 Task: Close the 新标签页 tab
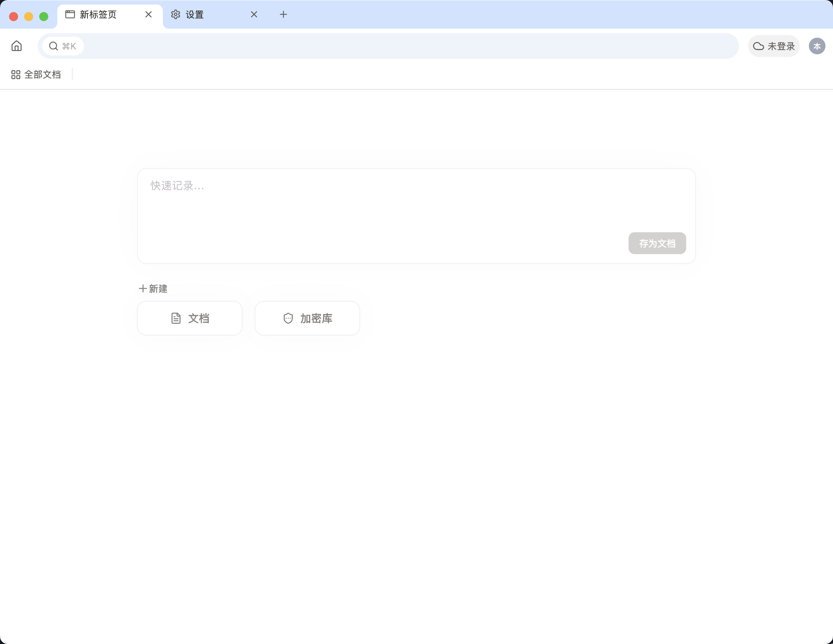(x=149, y=14)
